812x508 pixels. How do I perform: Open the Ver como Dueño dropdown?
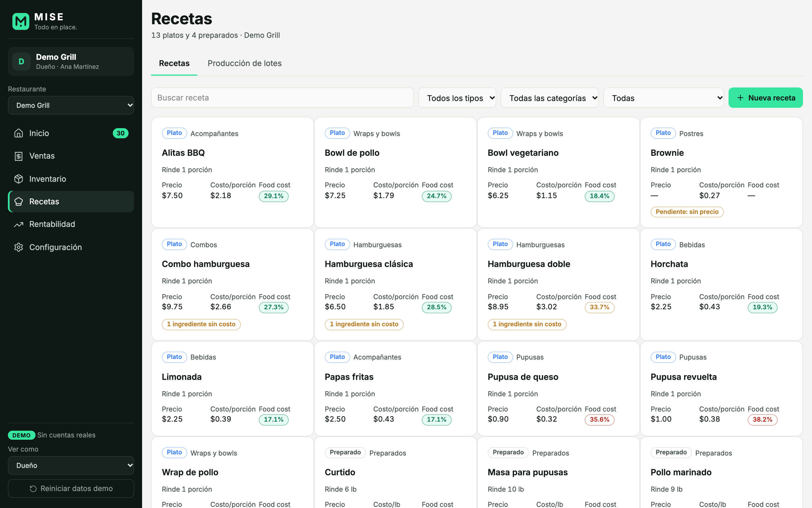(x=71, y=465)
